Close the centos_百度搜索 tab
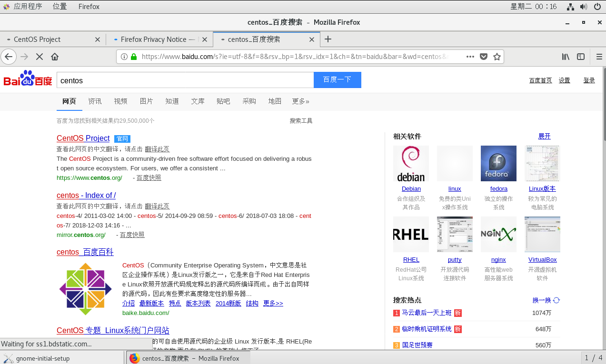 pyautogui.click(x=312, y=39)
